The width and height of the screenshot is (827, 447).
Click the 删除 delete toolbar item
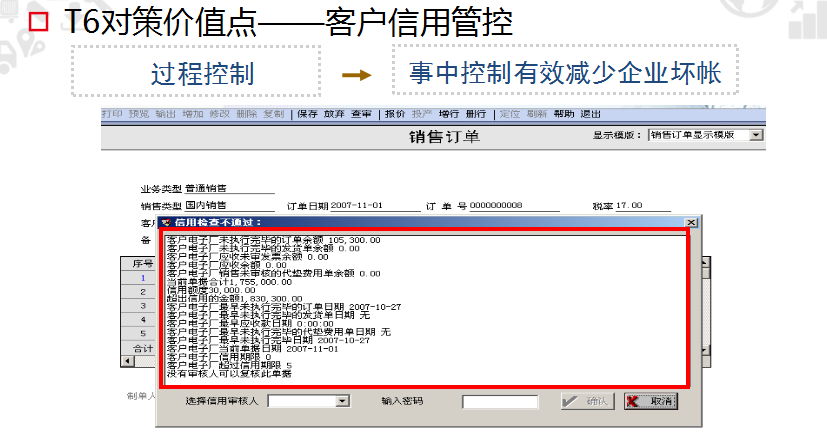click(x=246, y=114)
